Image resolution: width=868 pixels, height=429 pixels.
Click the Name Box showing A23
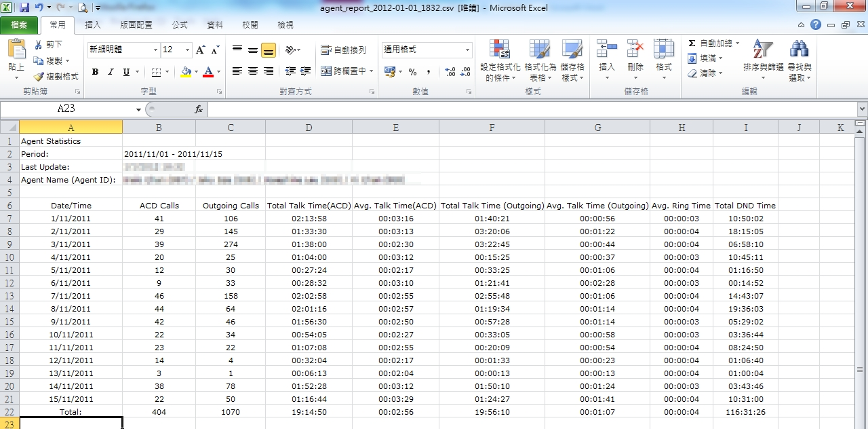pos(66,109)
